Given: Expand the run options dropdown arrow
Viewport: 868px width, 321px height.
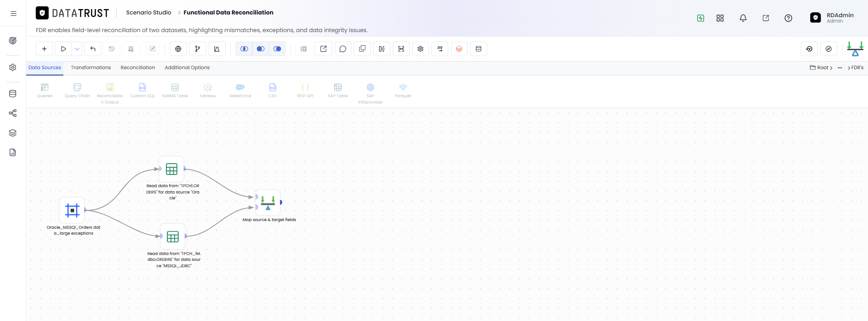Looking at the screenshot, I should coord(77,49).
